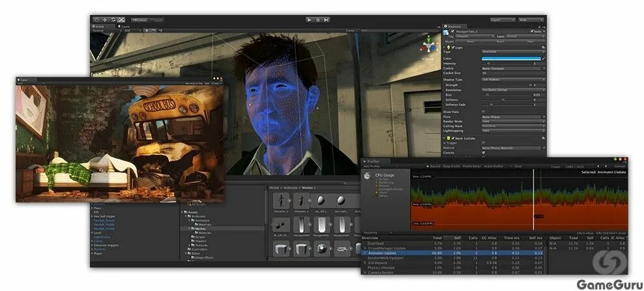Select the Hand tool in Unity toolbar
The image size is (644, 291).
tap(96, 20)
